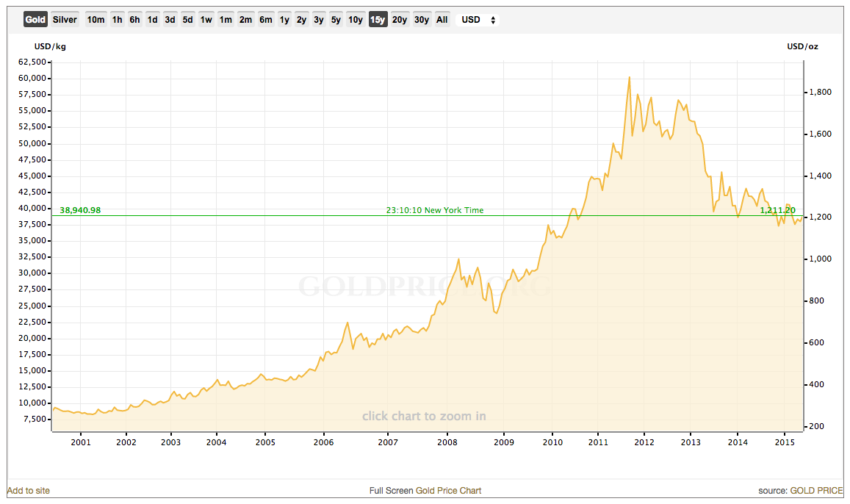
Task: Click the active 15y range button
Action: 378,20
